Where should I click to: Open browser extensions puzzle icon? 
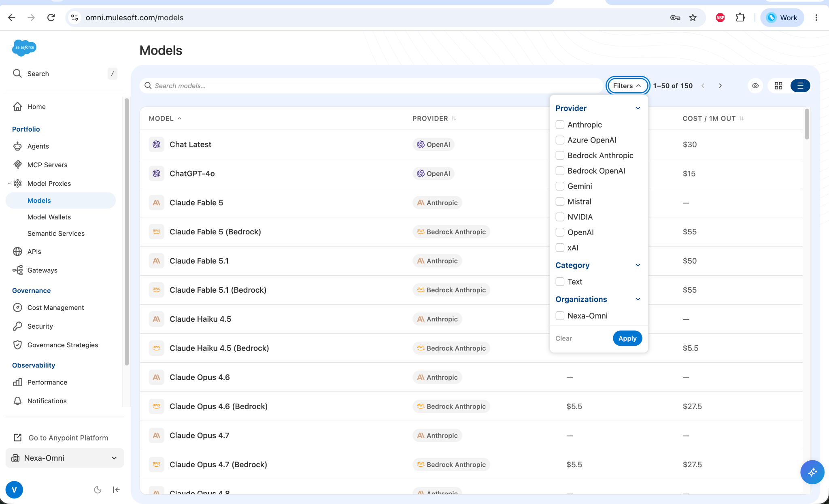[740, 17]
